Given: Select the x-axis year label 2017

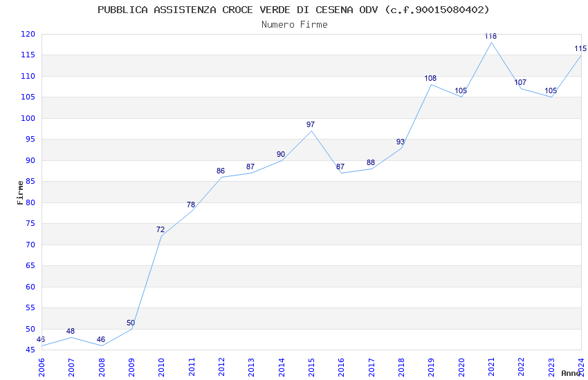Looking at the screenshot, I should pyautogui.click(x=371, y=368).
